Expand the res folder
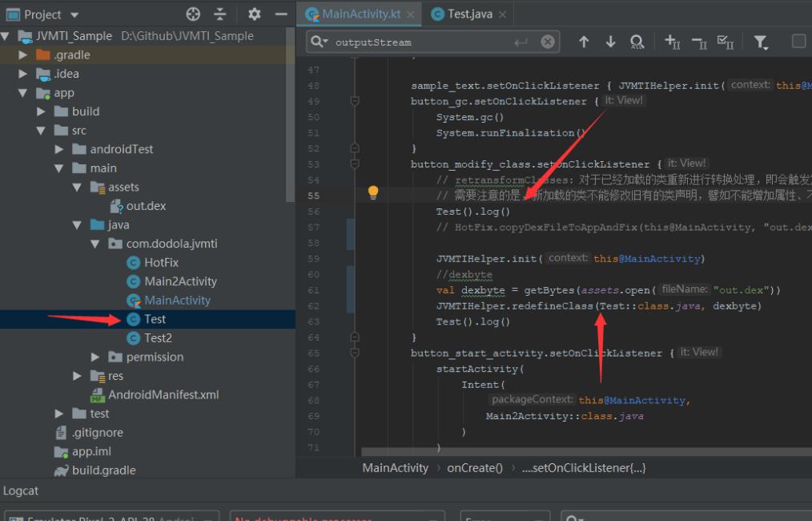Screen dimensions: 812x521 click(77, 376)
